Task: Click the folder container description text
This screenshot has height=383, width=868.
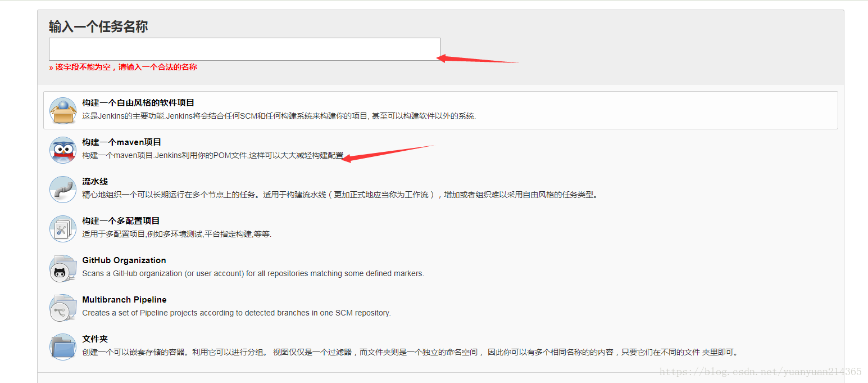Action: pos(411,353)
